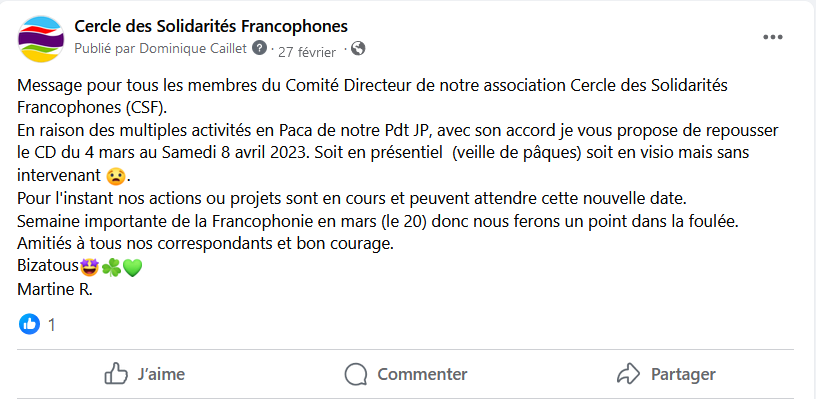Screen dimensions: 816x399
Task: Click the star-eyed emoji after Bizatous
Action: [x=90, y=268]
